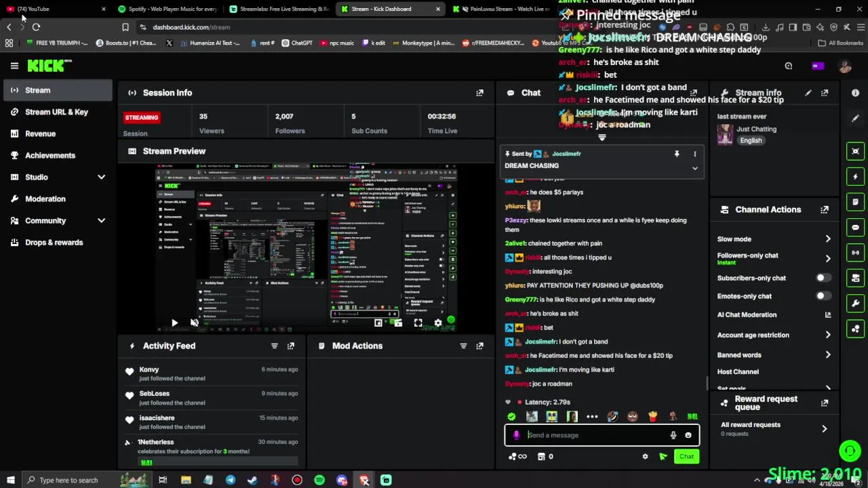Toggle the wrench widget in right sidebar
Image resolution: width=868 pixels, height=488 pixels.
coord(856,303)
